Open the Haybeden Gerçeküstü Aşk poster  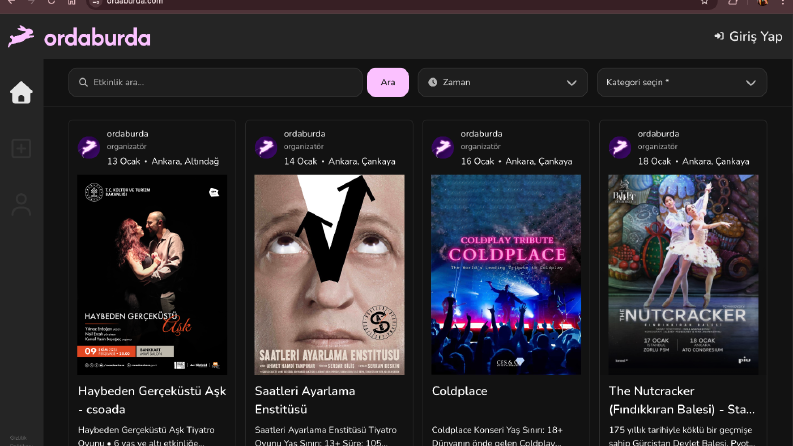(152, 275)
